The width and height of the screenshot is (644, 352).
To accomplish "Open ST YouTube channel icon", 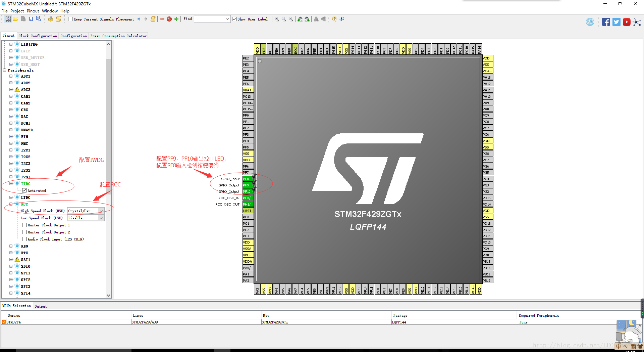I will coord(627,22).
